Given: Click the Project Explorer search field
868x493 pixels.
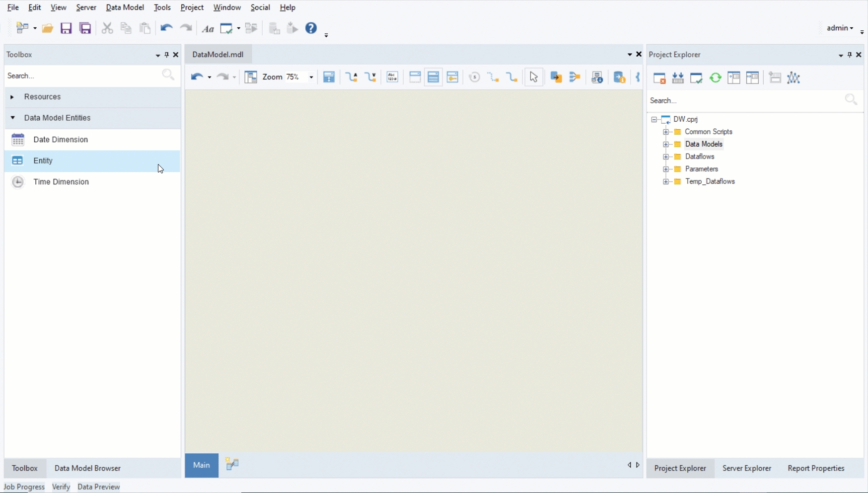Looking at the screenshot, I should coord(745,101).
